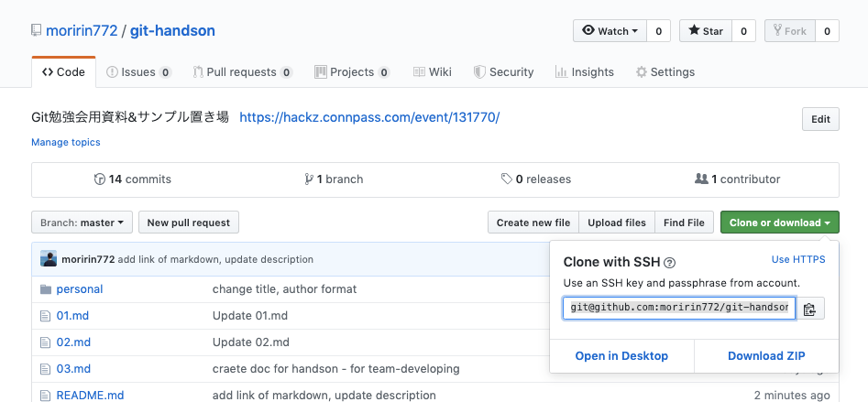
Task: Click the releases tag icon
Action: [506, 179]
